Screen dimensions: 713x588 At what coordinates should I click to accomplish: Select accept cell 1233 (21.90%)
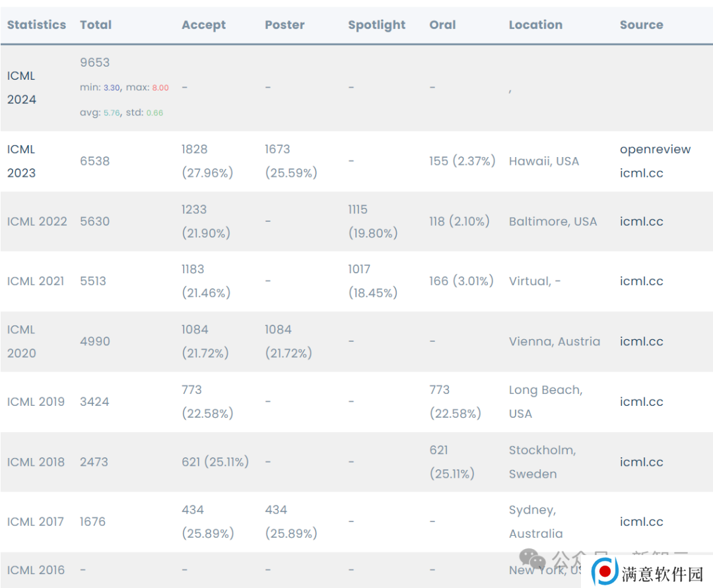[x=206, y=221]
